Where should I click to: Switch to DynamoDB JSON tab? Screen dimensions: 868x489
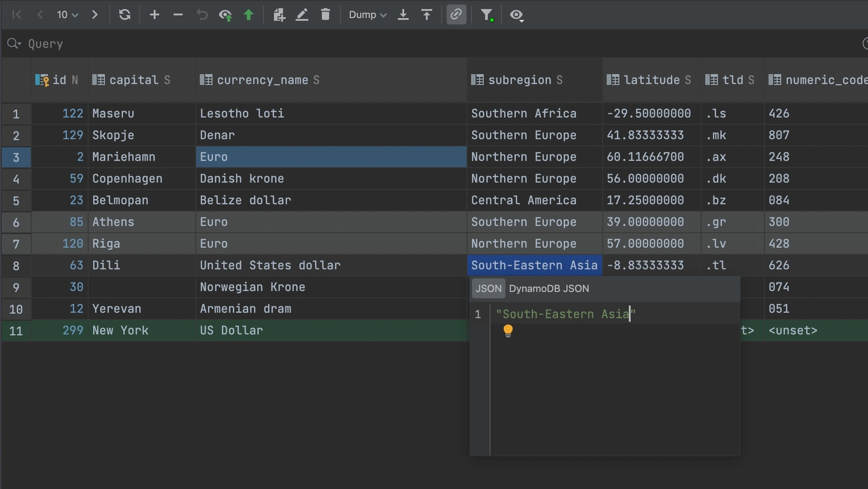(549, 289)
